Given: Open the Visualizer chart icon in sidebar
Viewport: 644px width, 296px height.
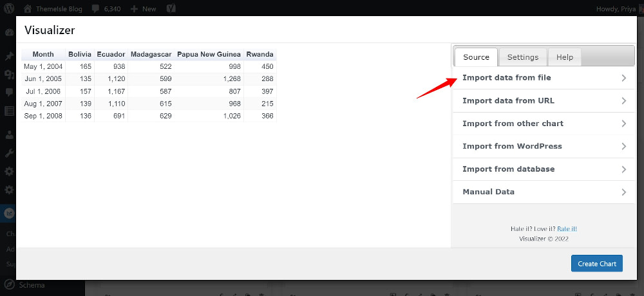Looking at the screenshot, I should [x=9, y=213].
